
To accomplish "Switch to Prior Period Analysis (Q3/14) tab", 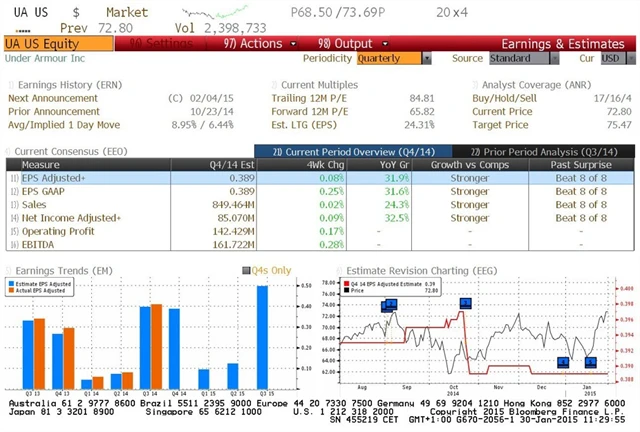I will click(x=538, y=150).
